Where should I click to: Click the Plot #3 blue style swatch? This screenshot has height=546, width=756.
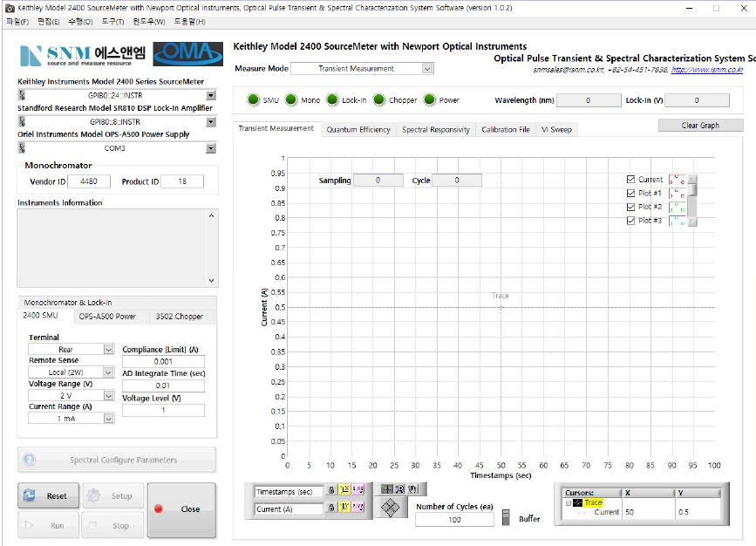point(677,222)
